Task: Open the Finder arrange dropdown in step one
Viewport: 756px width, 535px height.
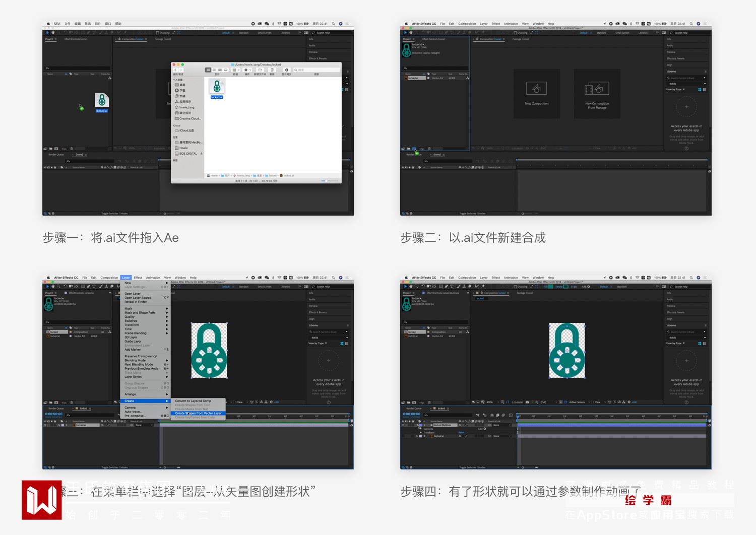Action: tap(235, 70)
